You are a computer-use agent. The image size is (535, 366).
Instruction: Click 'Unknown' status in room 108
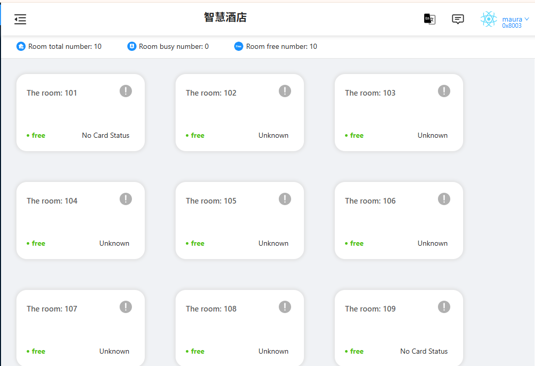(x=273, y=351)
